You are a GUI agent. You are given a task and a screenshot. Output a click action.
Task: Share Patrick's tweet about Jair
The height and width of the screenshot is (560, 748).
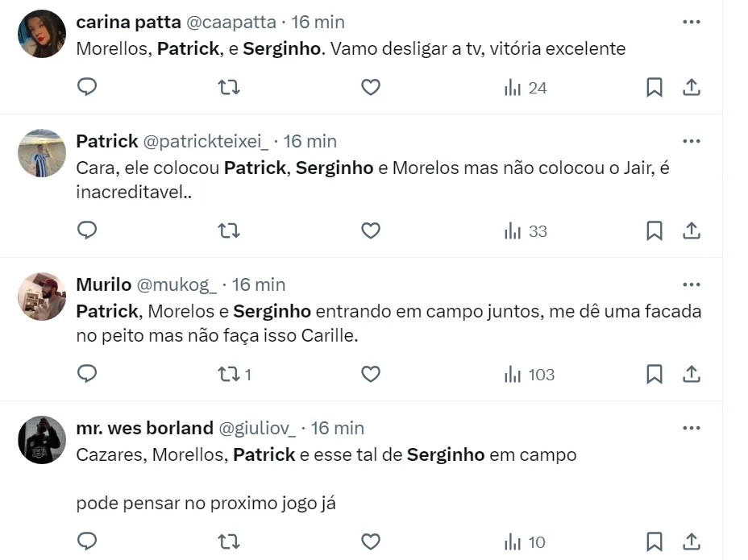tap(691, 231)
